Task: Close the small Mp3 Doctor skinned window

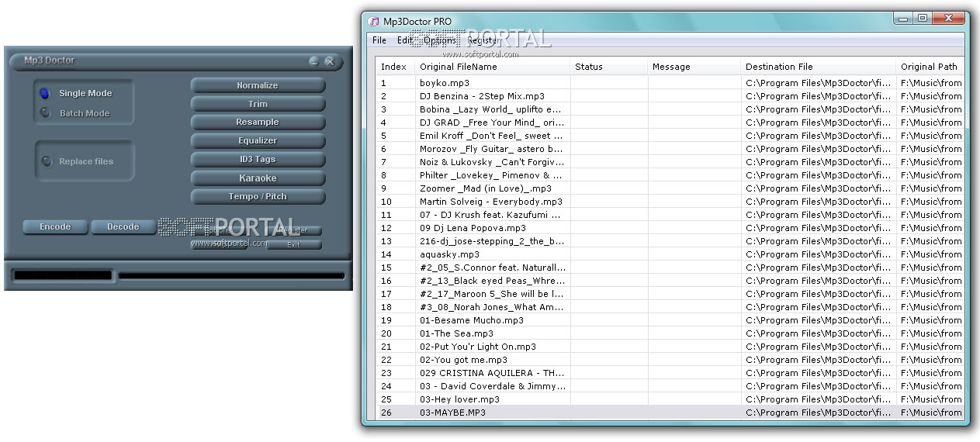Action: 330,60
